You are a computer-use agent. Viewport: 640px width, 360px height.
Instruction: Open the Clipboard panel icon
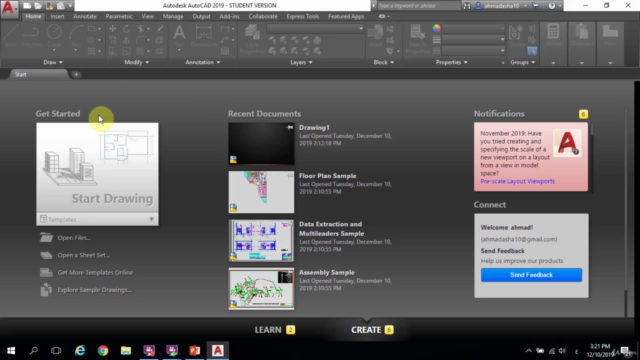(x=582, y=36)
